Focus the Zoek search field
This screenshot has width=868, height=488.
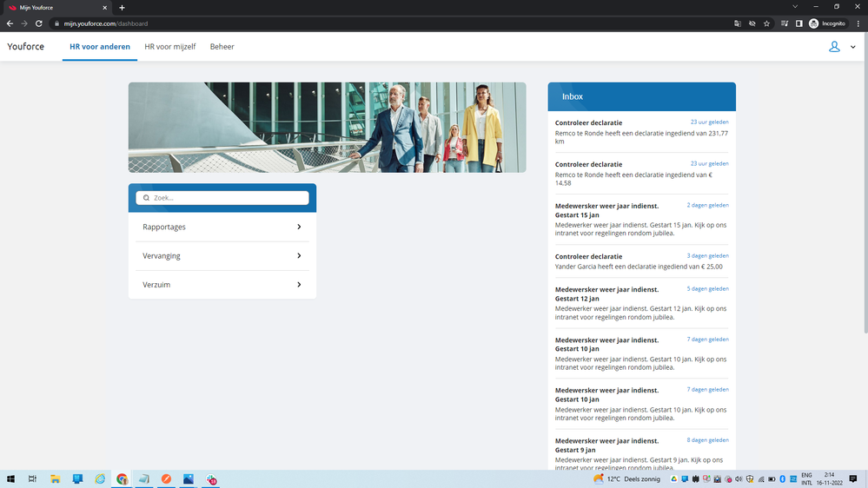click(222, 197)
